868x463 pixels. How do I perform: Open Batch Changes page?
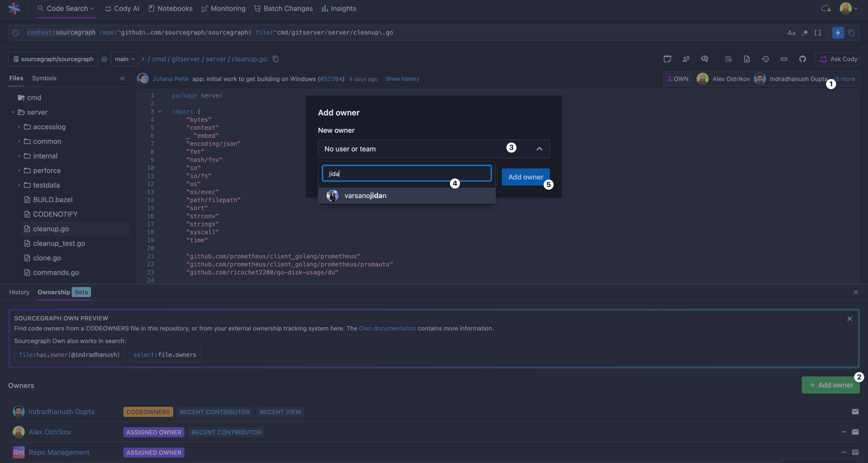click(283, 9)
